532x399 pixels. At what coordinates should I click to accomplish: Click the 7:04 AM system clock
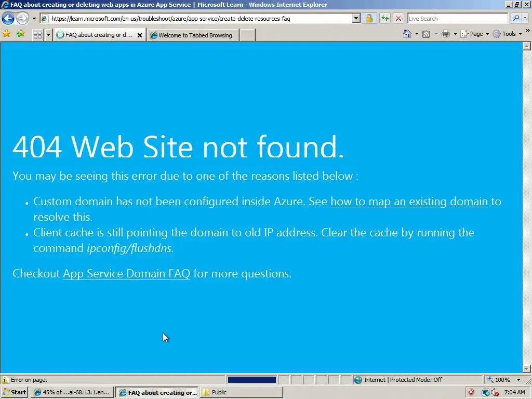515,393
